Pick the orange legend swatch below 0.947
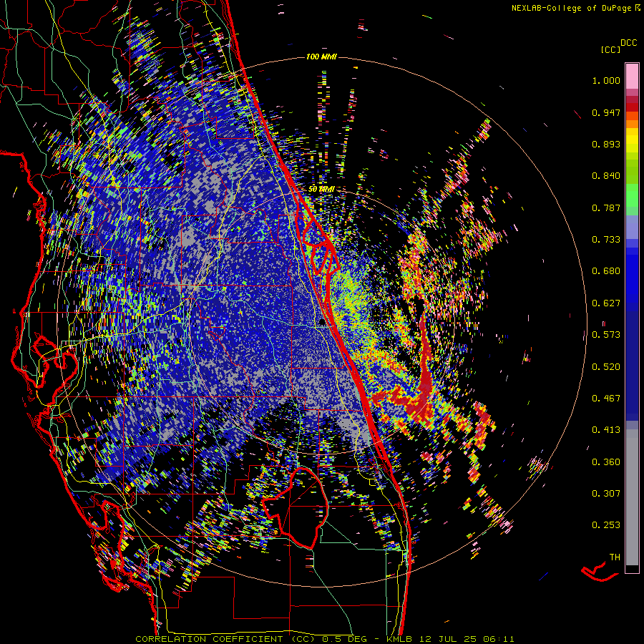644x644 pixels. [632, 124]
